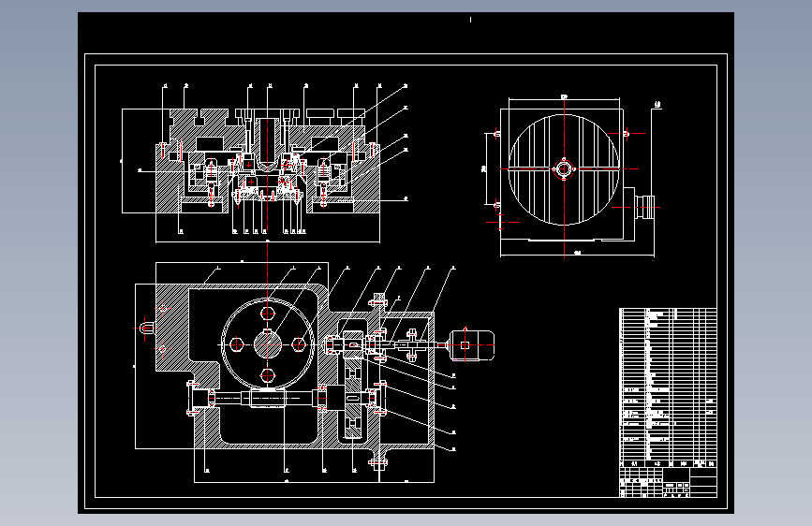Select the top width dimension above round table
Screen dimensions: 812x526
[x=564, y=97]
